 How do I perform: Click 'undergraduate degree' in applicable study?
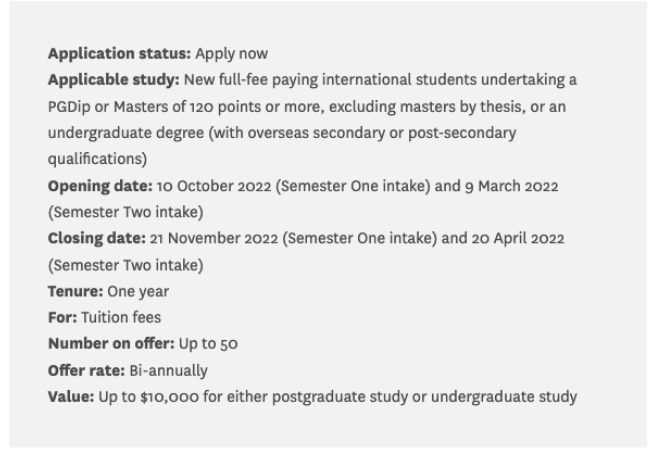126,133
